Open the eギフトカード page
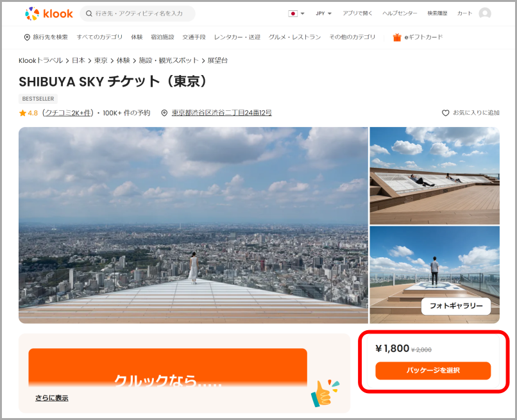This screenshot has width=517, height=420. (423, 37)
